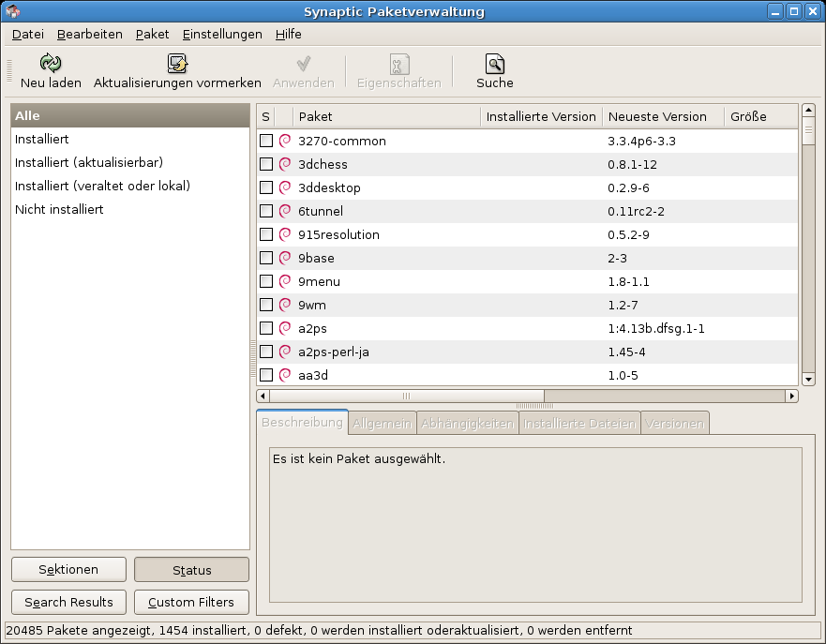Select the a2ps-perl-ja package name
Viewport: 826px width, 644px height.
[334, 352]
